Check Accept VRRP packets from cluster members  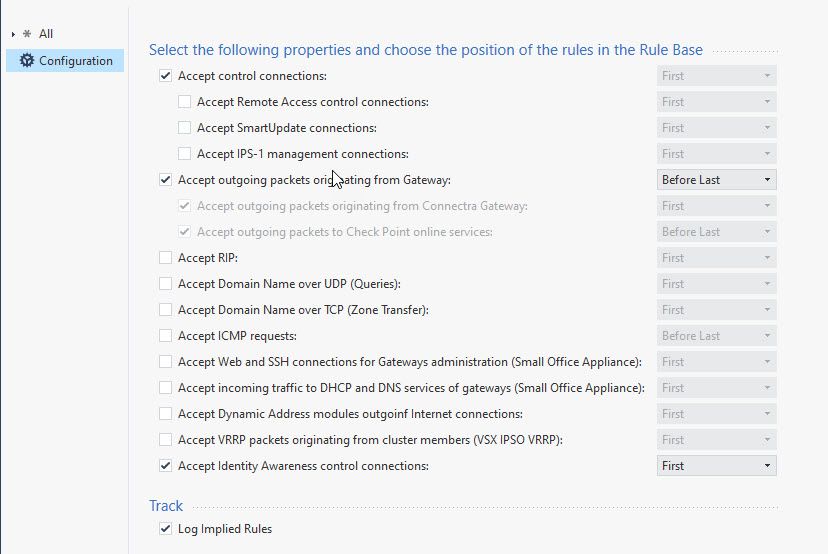coord(166,440)
